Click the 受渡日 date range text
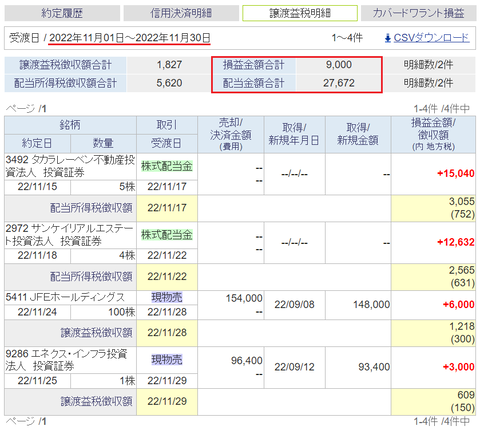Image resolution: width=480 pixels, height=430 pixels. pos(130,38)
